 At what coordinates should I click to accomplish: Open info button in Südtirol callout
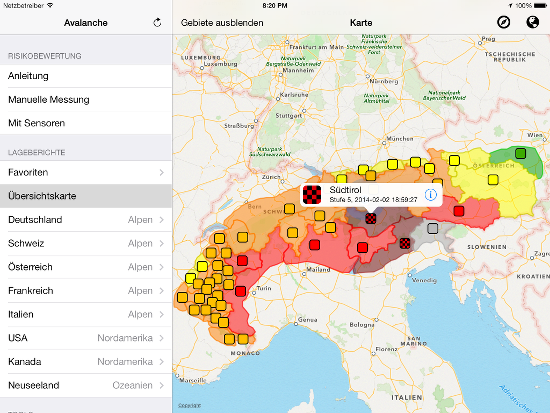(x=431, y=194)
